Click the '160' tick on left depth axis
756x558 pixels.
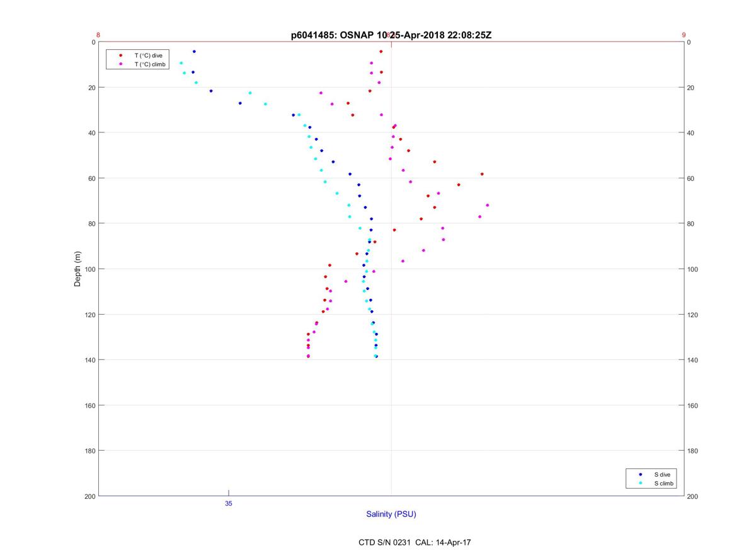coord(89,405)
